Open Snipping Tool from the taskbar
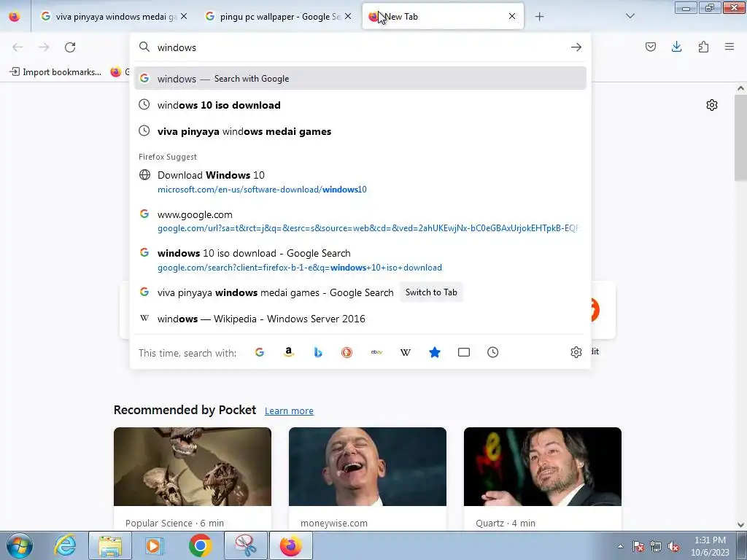Viewport: 747px width, 560px height. point(245,545)
